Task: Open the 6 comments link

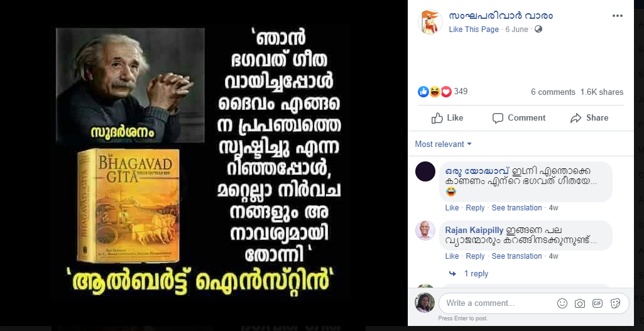Action: pyautogui.click(x=554, y=92)
